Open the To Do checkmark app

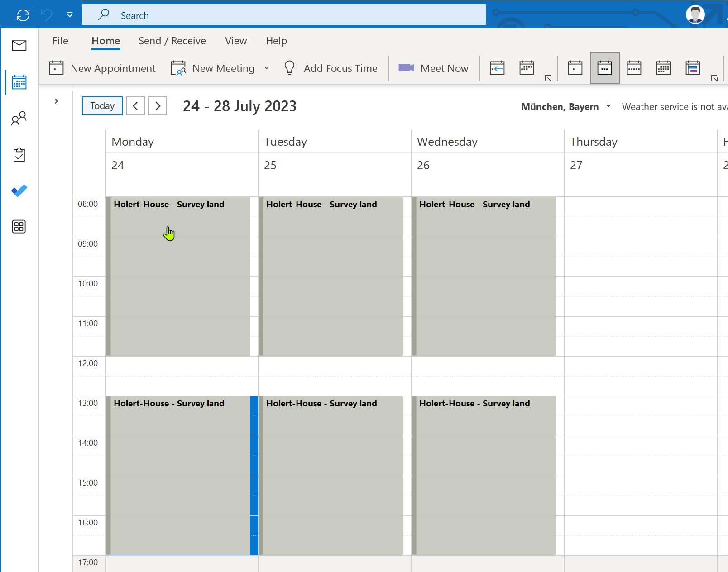19,191
